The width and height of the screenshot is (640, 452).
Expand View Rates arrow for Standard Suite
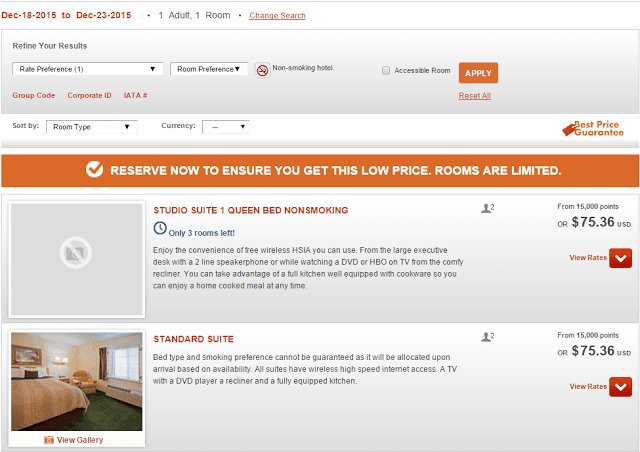(x=620, y=387)
